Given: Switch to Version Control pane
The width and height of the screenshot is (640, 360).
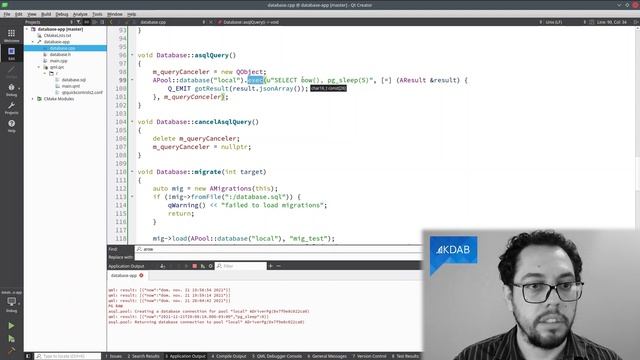Looking at the screenshot, I should (369, 356).
